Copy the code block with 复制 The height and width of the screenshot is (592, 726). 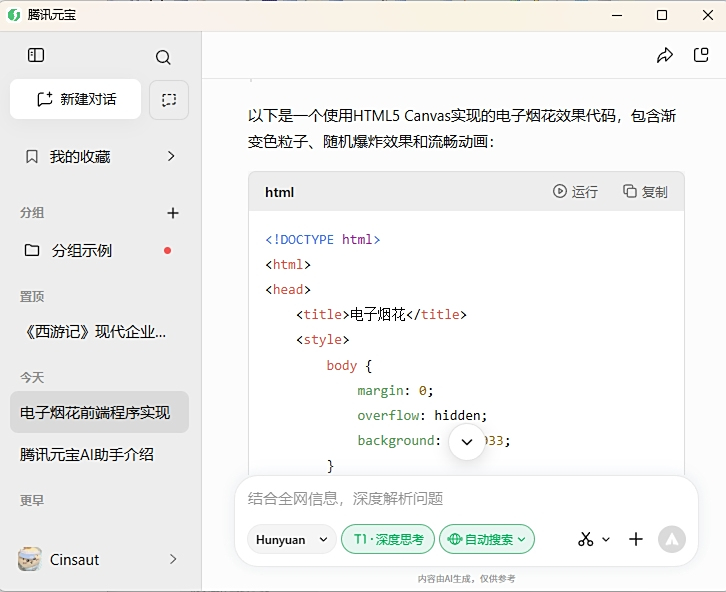[645, 191]
